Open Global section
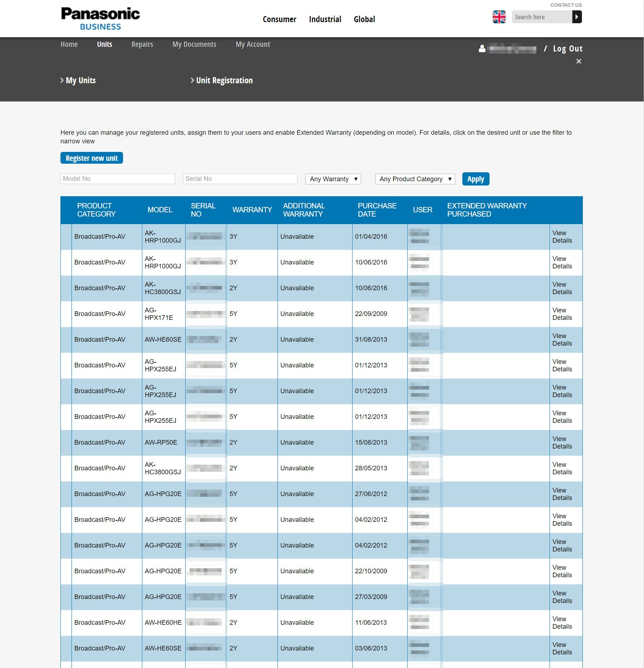The image size is (644, 668). click(x=364, y=19)
